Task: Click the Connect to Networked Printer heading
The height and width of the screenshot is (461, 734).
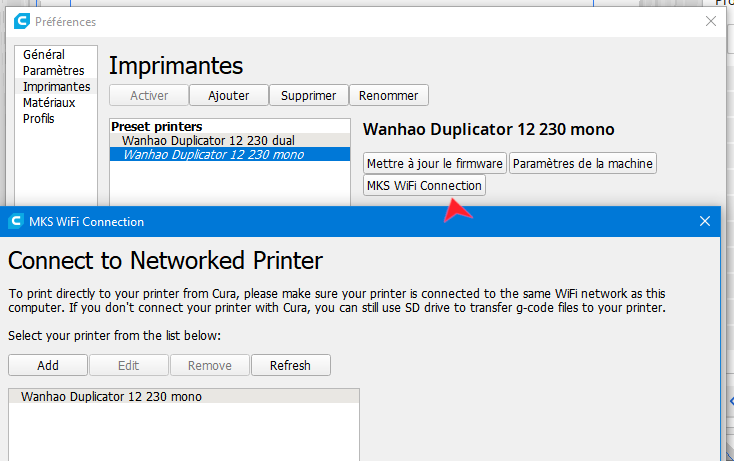Action: (165, 261)
